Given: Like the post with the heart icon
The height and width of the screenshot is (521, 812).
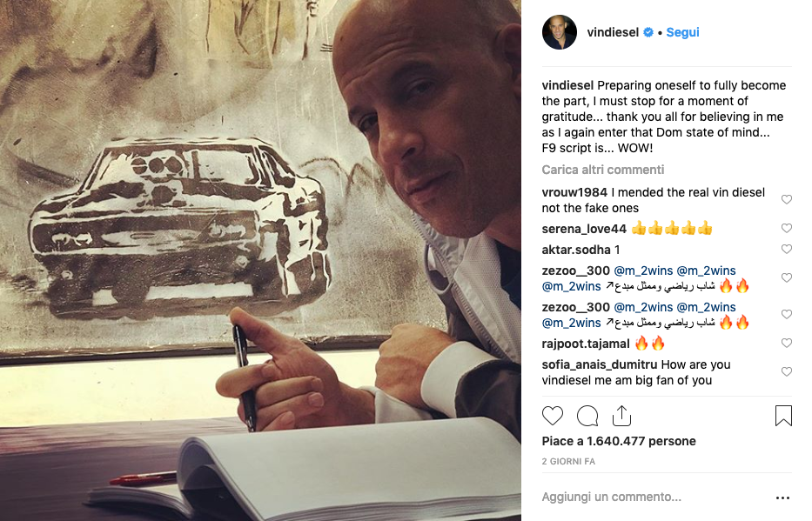Looking at the screenshot, I should (552, 416).
